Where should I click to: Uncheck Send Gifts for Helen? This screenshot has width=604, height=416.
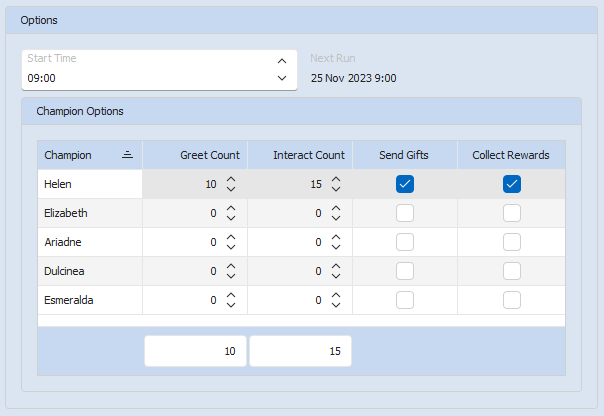coord(405,184)
